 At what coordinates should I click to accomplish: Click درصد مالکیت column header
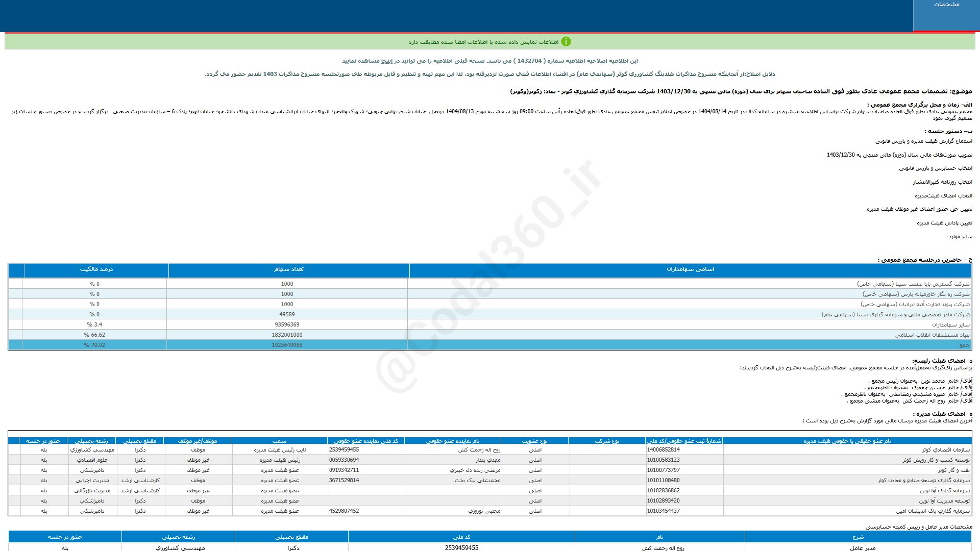pos(96,269)
